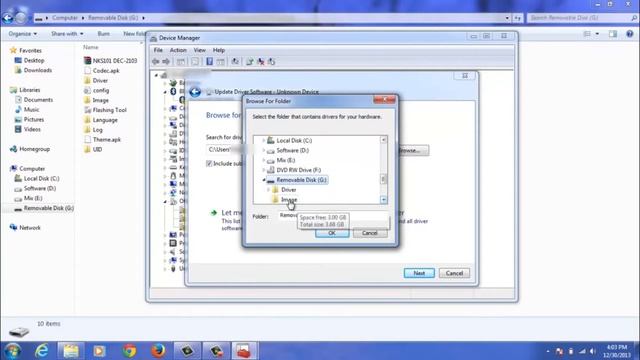Open Windows Media Player taskbar icon
The width and height of the screenshot is (640, 360).
pyautogui.click(x=99, y=351)
